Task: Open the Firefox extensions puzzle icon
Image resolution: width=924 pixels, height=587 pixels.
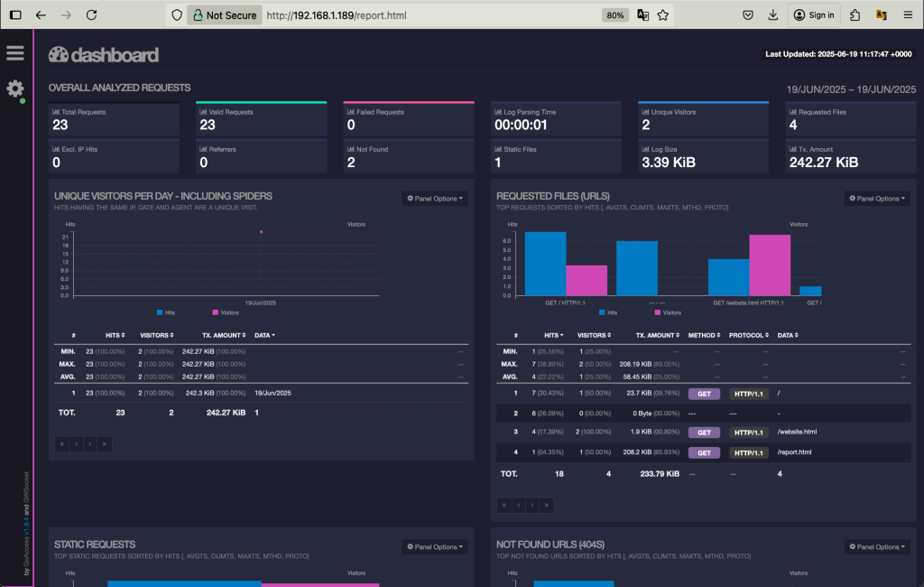Action: pyautogui.click(x=853, y=14)
